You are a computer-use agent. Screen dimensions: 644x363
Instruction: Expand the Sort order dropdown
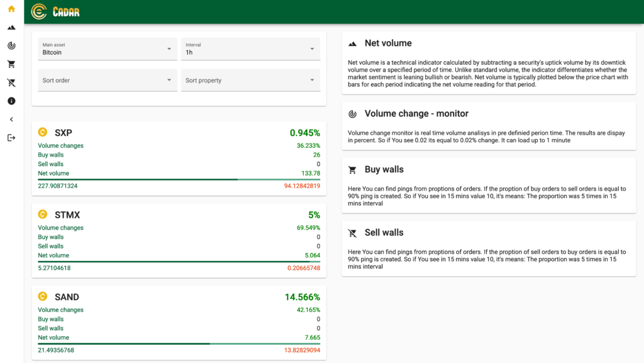[107, 80]
